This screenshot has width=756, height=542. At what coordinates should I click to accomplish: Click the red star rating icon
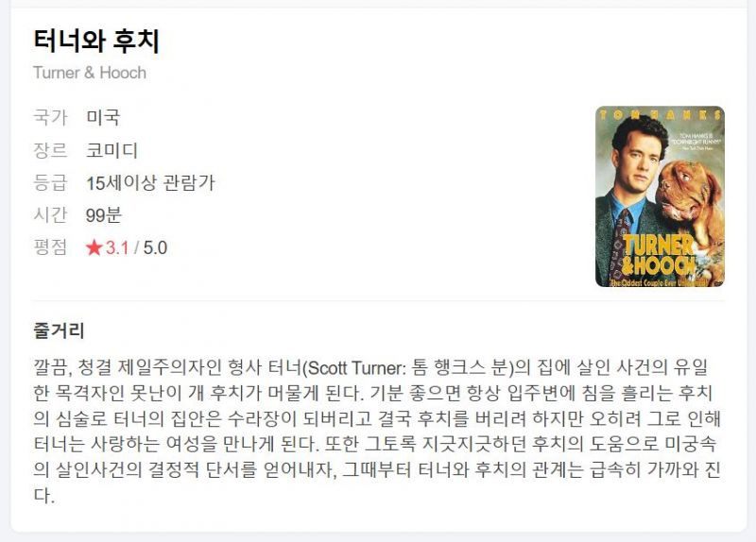click(94, 247)
